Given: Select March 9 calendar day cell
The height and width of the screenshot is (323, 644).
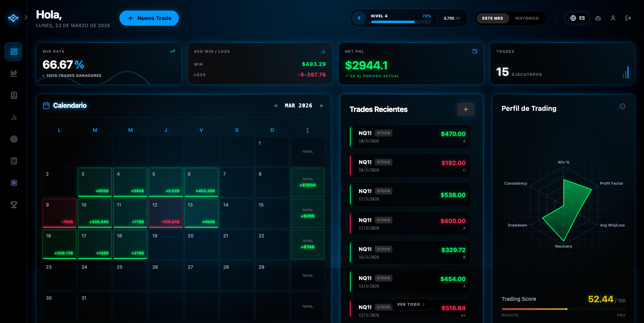Looking at the screenshot, I should tap(60, 213).
